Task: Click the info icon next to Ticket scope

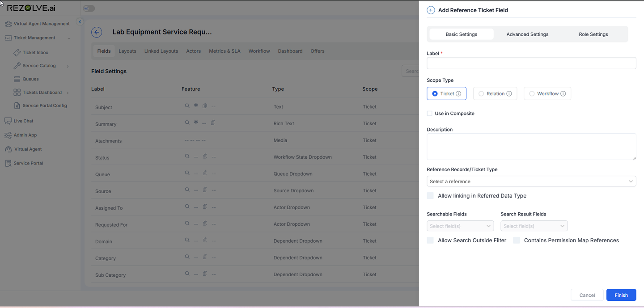Action: [458, 94]
